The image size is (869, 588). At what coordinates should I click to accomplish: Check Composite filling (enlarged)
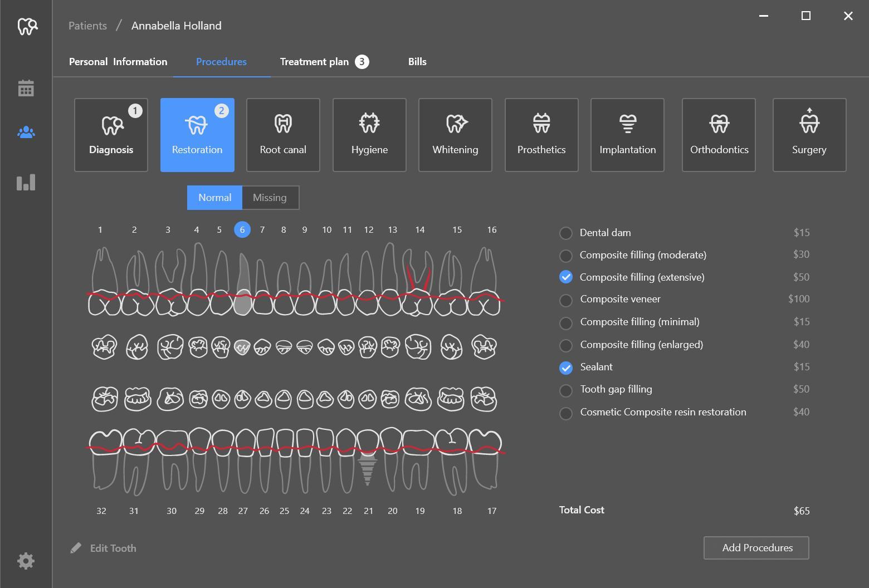pos(566,345)
